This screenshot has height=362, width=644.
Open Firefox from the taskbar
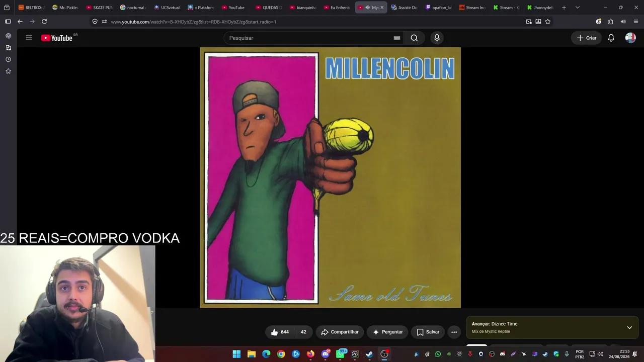click(x=310, y=354)
